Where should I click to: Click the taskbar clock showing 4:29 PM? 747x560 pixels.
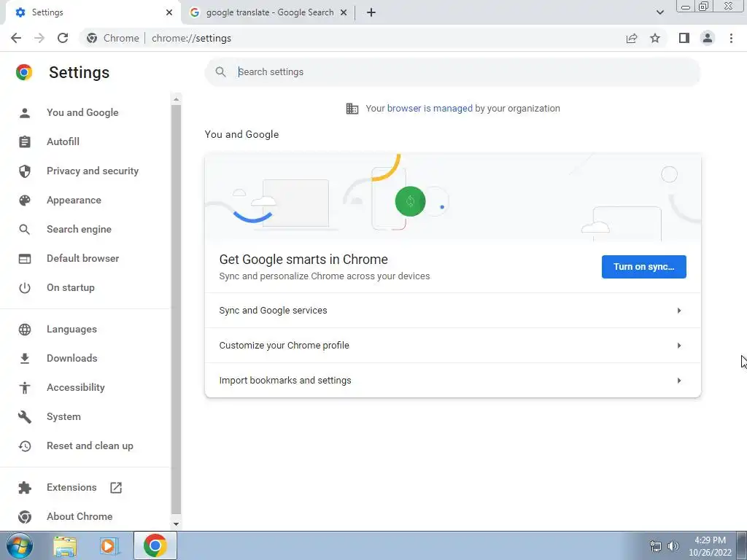pyautogui.click(x=709, y=546)
